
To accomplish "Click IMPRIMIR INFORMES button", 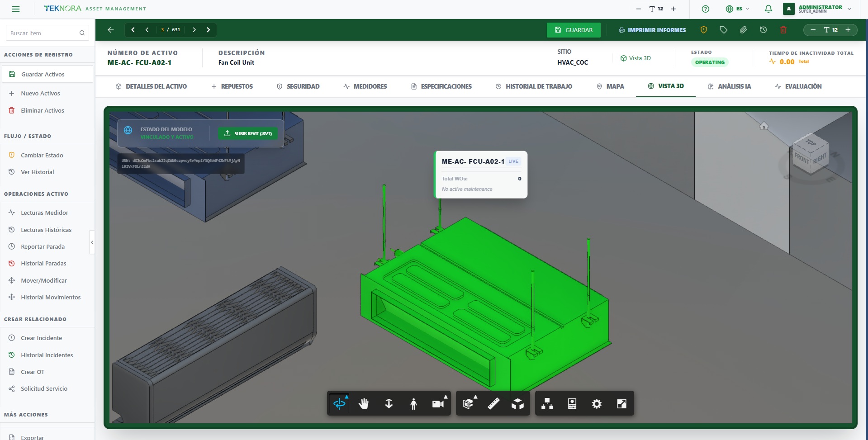I will point(652,30).
